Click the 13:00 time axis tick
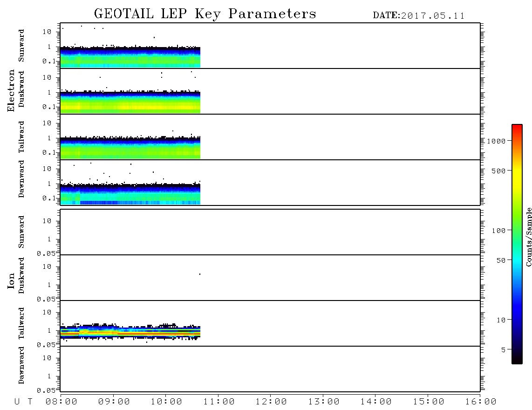 pos(324,402)
